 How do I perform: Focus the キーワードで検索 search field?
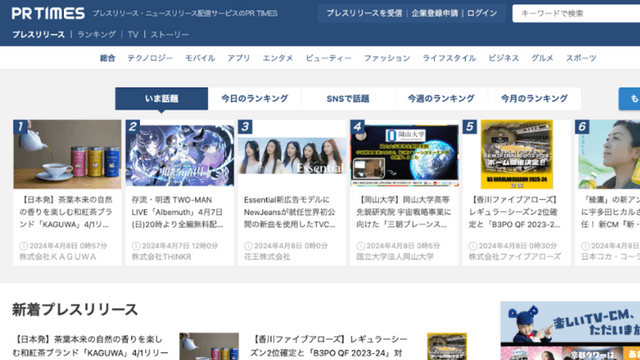tap(576, 13)
